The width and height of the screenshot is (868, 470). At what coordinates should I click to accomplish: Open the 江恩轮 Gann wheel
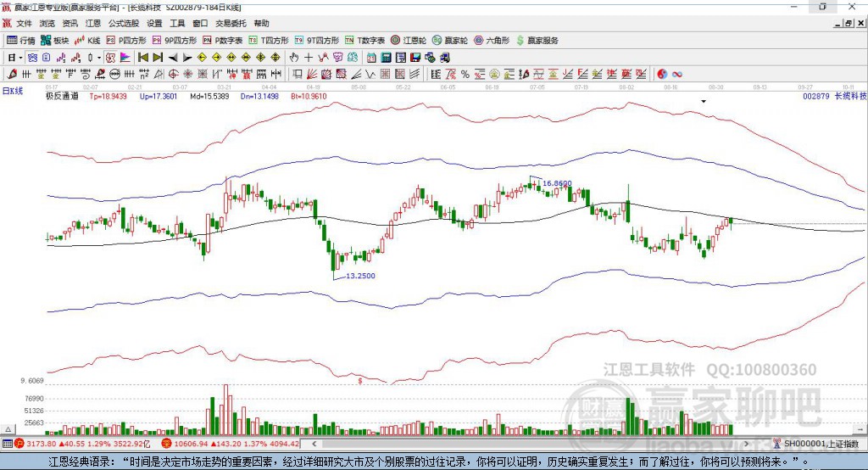(x=409, y=41)
